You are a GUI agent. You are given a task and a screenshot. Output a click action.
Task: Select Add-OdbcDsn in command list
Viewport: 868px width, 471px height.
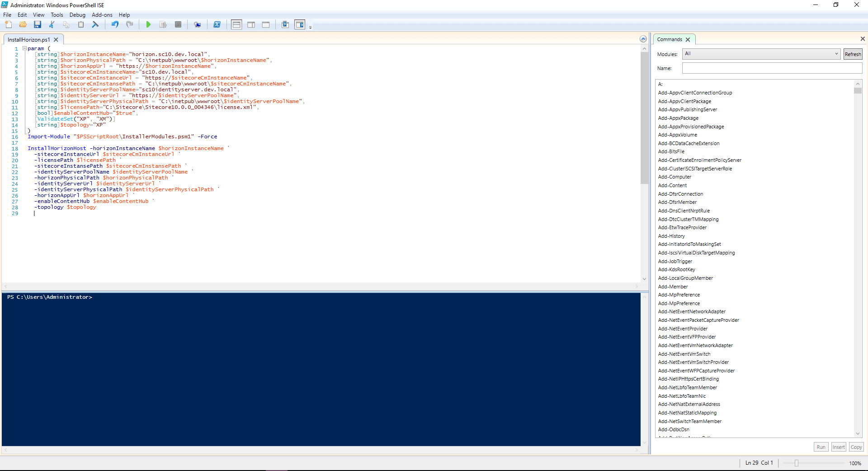click(x=674, y=429)
